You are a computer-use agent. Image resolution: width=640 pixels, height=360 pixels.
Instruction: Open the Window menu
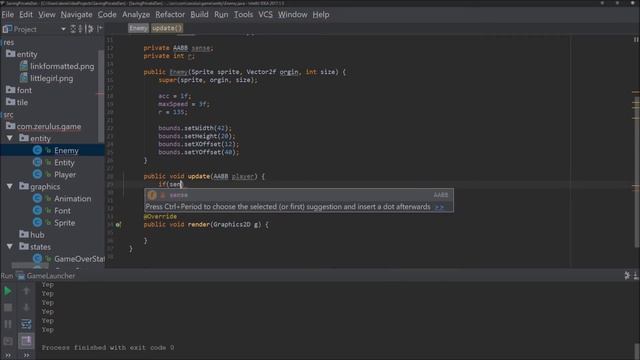click(293, 15)
